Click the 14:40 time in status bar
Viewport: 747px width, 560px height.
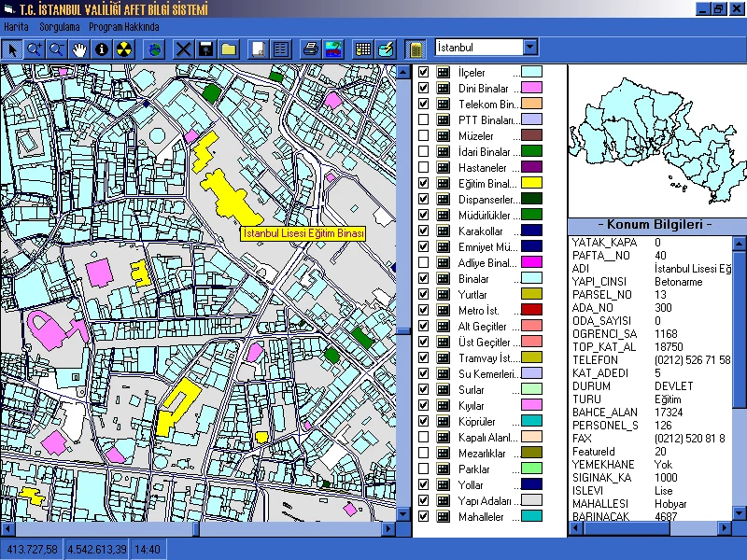pyautogui.click(x=148, y=550)
